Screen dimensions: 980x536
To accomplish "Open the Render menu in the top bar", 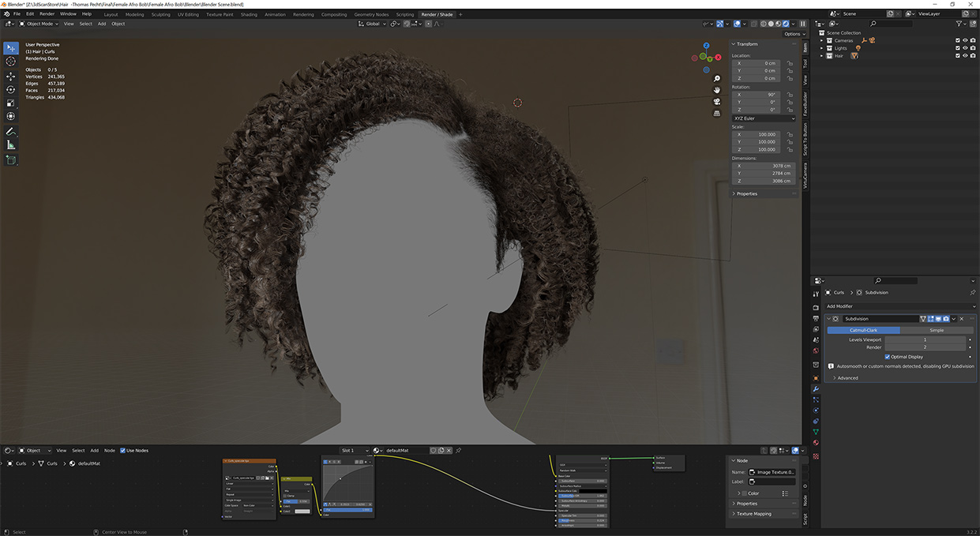I will pos(47,13).
